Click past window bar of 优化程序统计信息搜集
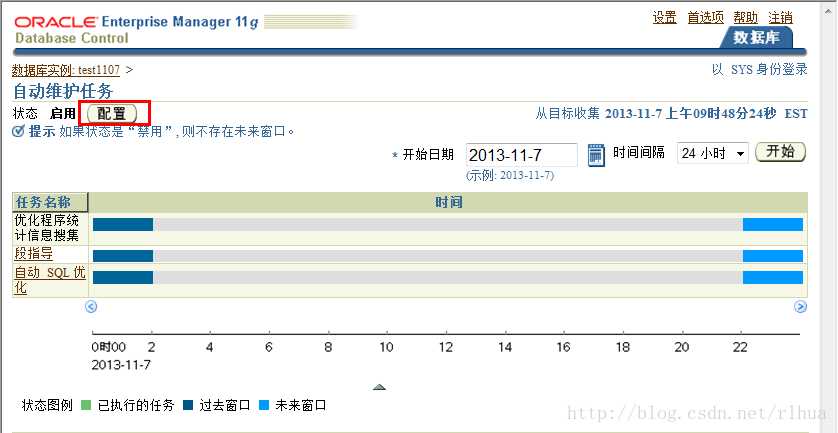Screen dimensions: 838x433 coord(123,225)
